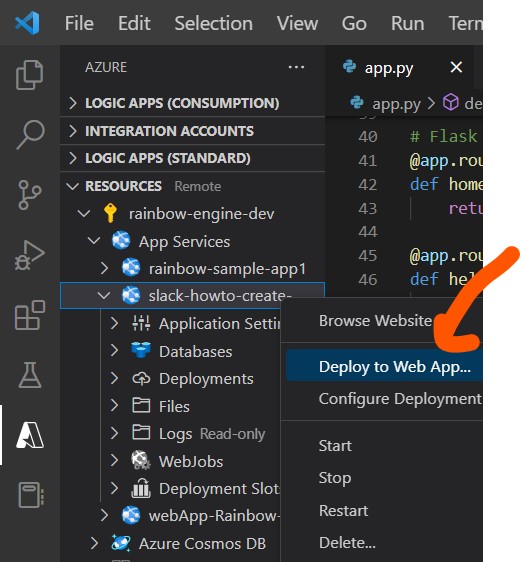This screenshot has width=521, height=562.
Task: Expand the Azure Cosmos DB chevron
Action: pyautogui.click(x=94, y=543)
